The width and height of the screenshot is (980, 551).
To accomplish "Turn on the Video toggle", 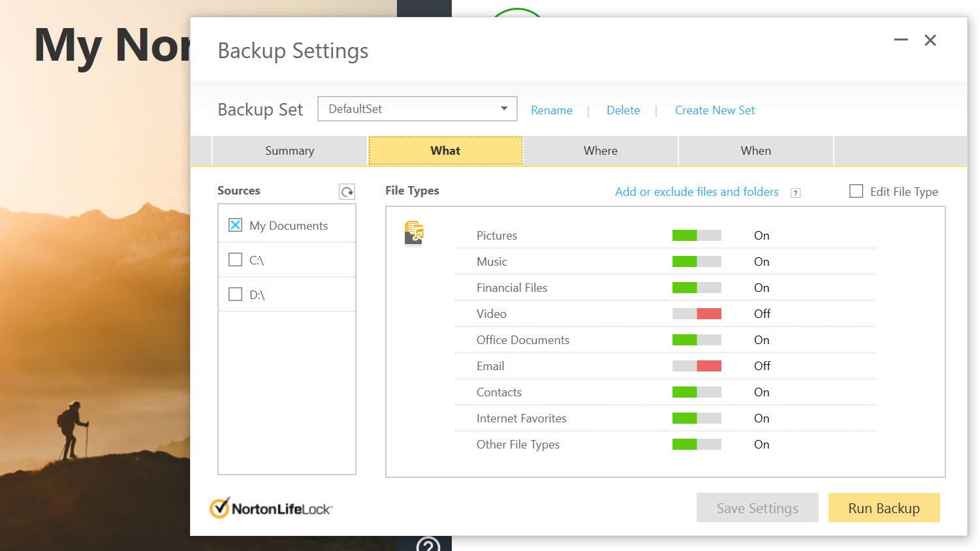I will coord(697,314).
